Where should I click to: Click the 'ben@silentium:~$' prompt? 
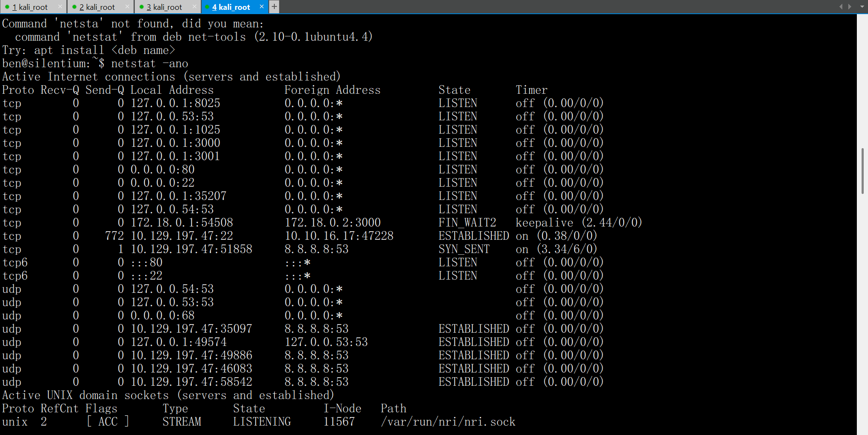pos(53,63)
